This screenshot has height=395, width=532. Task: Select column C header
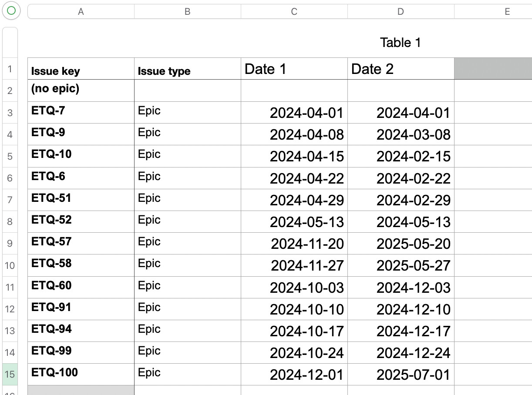click(x=294, y=12)
